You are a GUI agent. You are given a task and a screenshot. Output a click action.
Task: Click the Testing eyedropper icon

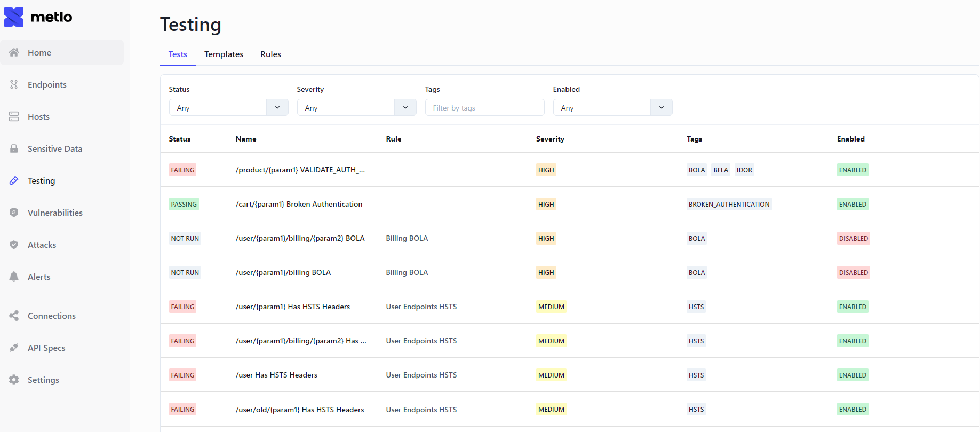(x=14, y=180)
